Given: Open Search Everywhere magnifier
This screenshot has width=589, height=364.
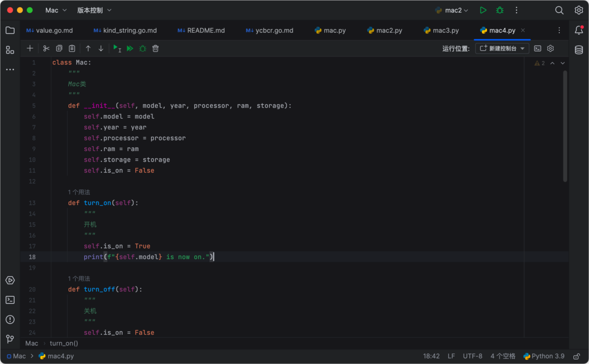Looking at the screenshot, I should click(559, 11).
